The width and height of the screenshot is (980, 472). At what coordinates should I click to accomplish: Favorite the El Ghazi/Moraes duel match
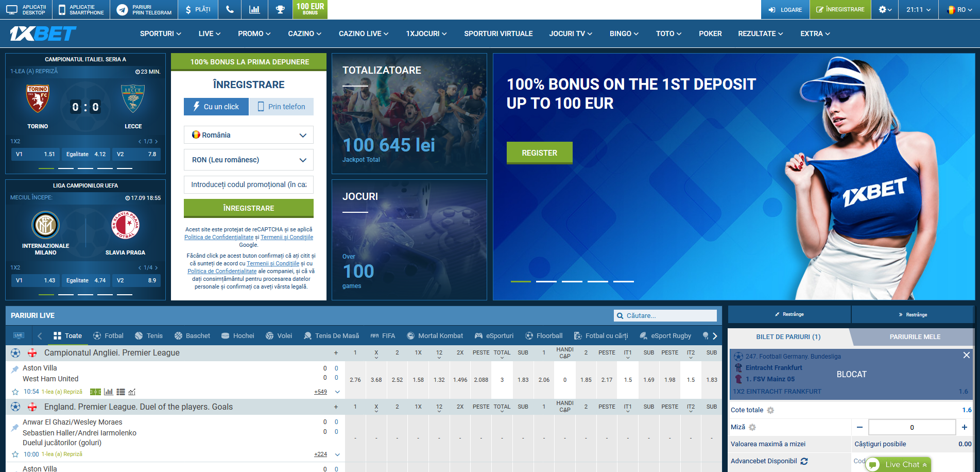pyautogui.click(x=15, y=454)
